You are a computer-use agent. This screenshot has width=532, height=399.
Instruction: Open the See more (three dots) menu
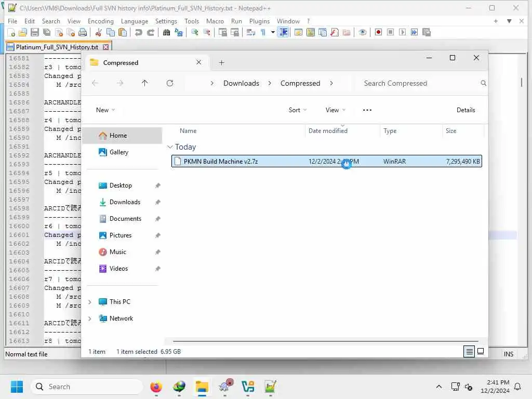[x=367, y=110]
